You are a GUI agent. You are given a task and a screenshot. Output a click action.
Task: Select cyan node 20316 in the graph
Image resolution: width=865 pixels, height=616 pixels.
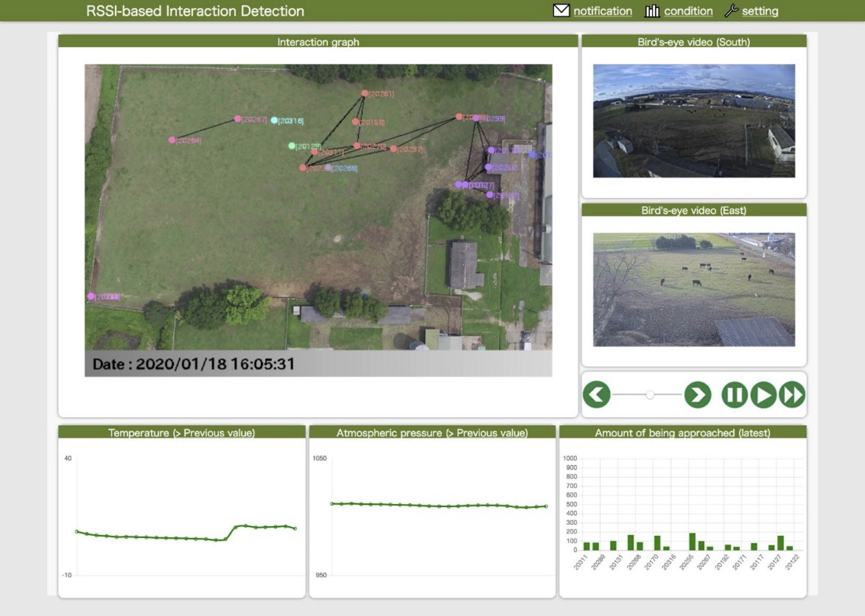click(x=274, y=120)
